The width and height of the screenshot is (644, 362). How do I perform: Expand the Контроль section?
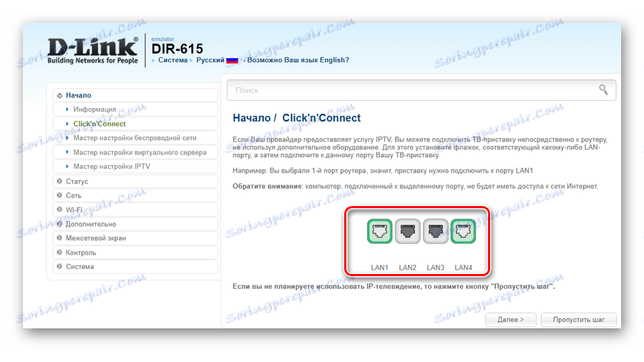[135, 253]
